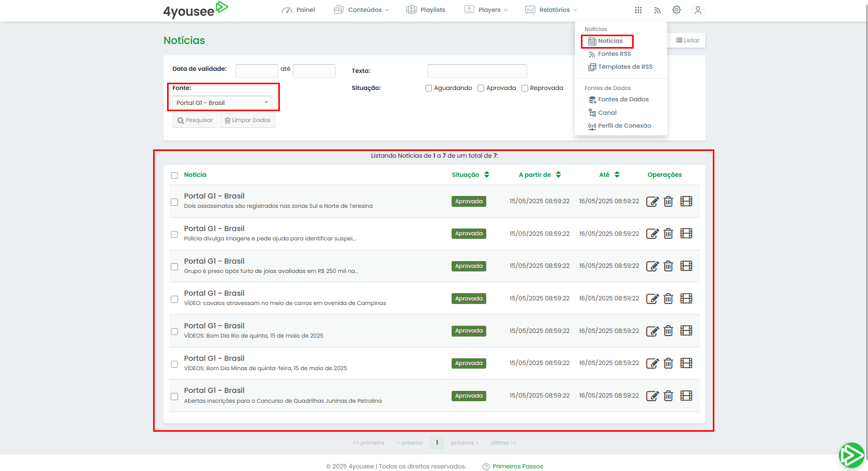Edit the Teresina assassinatos news
Viewport: 868px width, 471px height.
click(652, 201)
